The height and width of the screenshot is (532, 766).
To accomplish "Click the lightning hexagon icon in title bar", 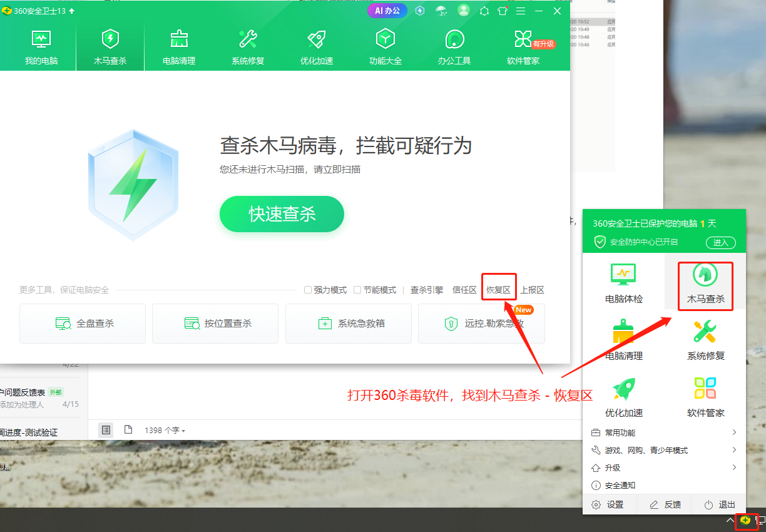I will [x=420, y=11].
